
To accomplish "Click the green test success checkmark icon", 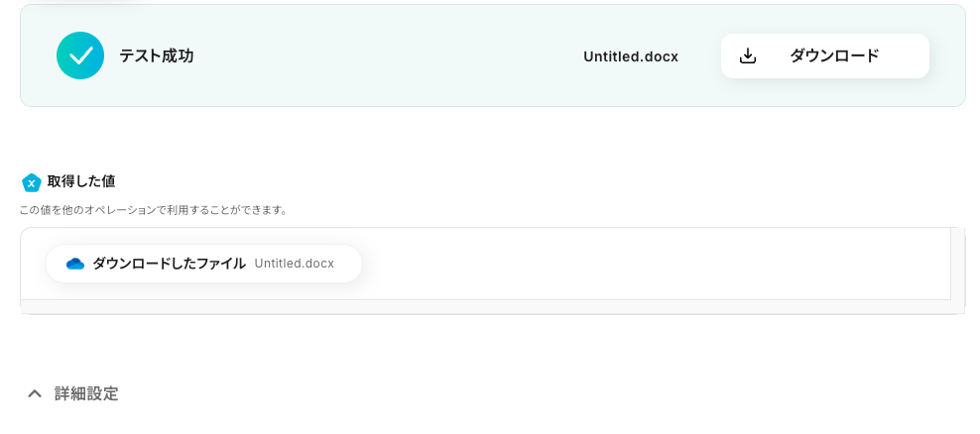I will (80, 55).
